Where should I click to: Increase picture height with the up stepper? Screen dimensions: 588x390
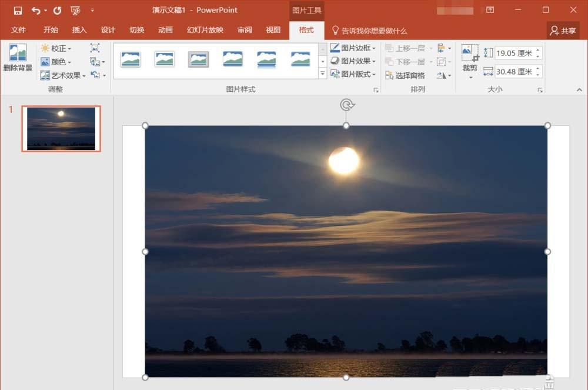click(539, 51)
